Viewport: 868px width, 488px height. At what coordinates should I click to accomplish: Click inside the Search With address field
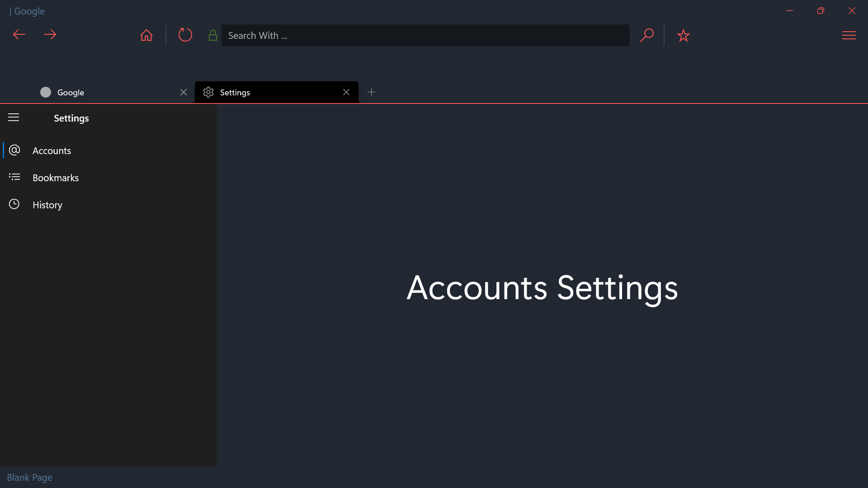425,35
